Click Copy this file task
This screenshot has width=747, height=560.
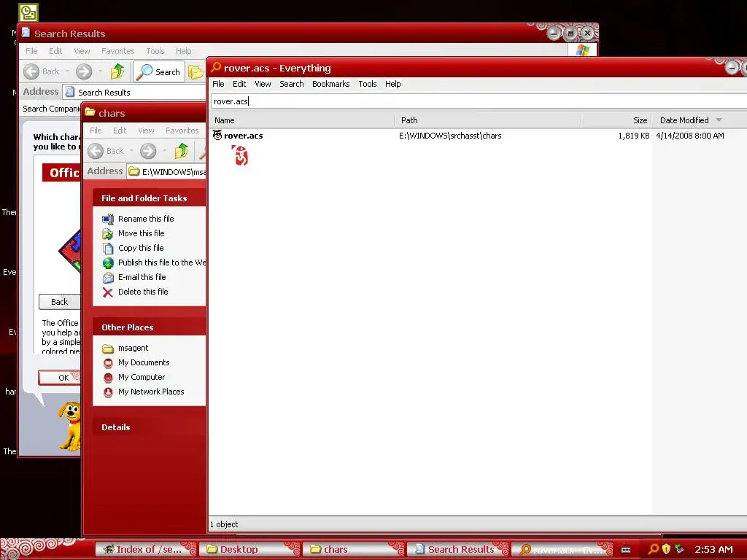(141, 248)
